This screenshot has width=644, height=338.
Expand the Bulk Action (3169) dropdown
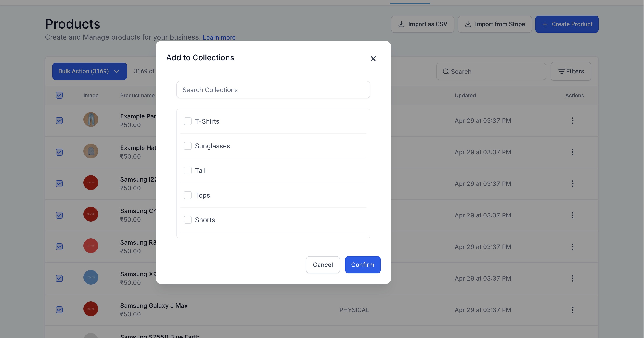90,72
